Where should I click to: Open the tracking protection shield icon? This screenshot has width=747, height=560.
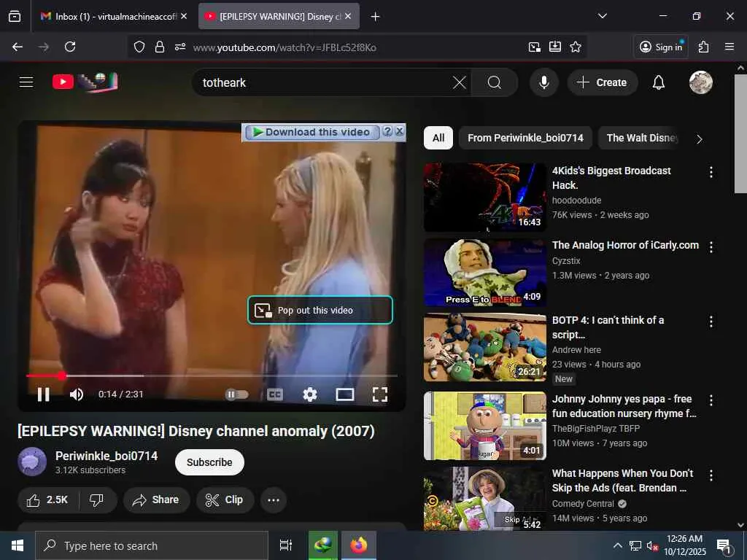pyautogui.click(x=139, y=47)
